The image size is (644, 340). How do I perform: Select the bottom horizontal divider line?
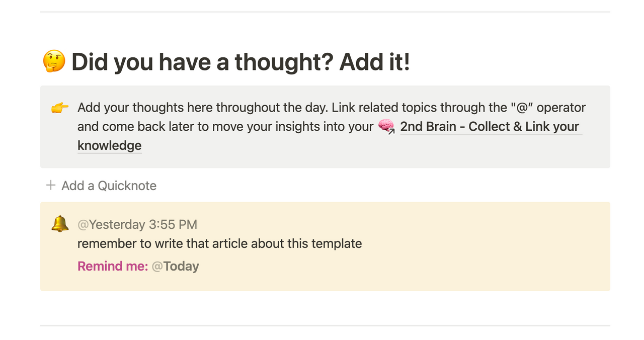click(x=325, y=326)
